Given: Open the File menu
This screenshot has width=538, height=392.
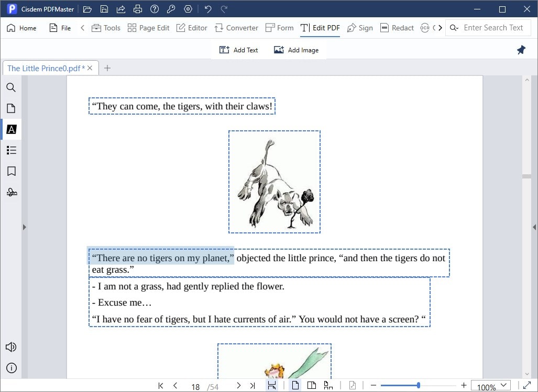Looking at the screenshot, I should tap(60, 28).
